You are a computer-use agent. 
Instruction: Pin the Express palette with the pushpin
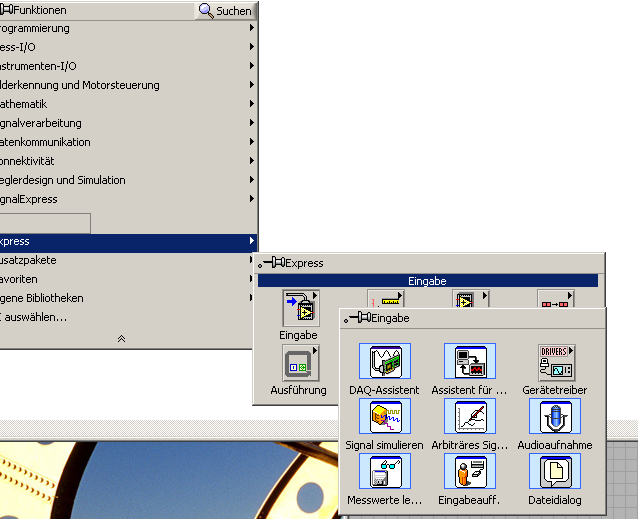(272, 263)
